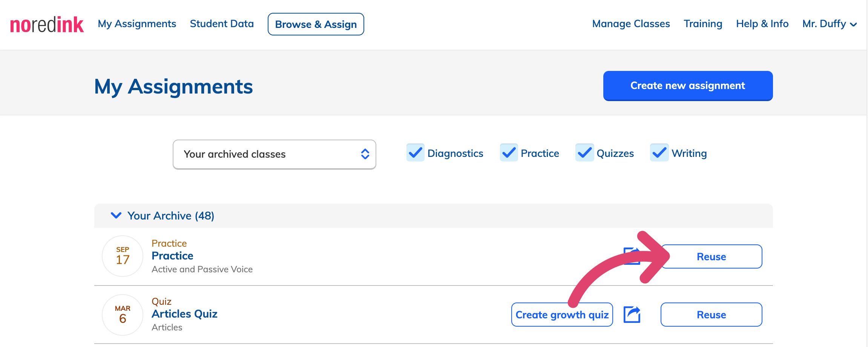The width and height of the screenshot is (868, 347).
Task: Reuse the Active and Passive Voice practice
Action: click(x=712, y=256)
